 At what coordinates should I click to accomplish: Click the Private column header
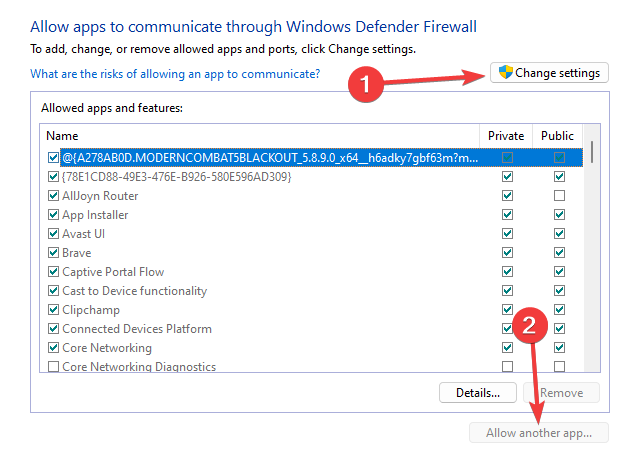(506, 136)
